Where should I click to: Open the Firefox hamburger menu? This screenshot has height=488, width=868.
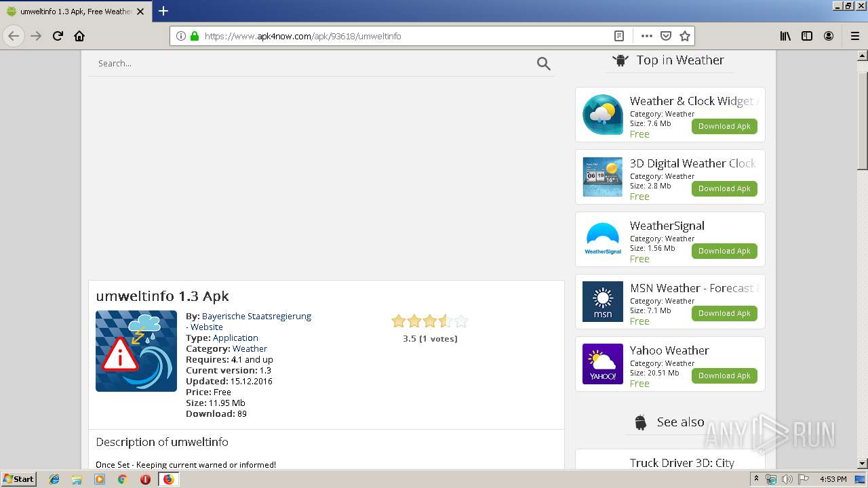[x=854, y=36]
